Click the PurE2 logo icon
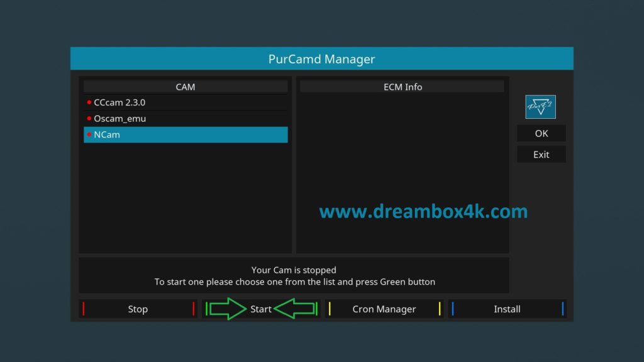Viewport: 644px width, 362px height. (540, 107)
